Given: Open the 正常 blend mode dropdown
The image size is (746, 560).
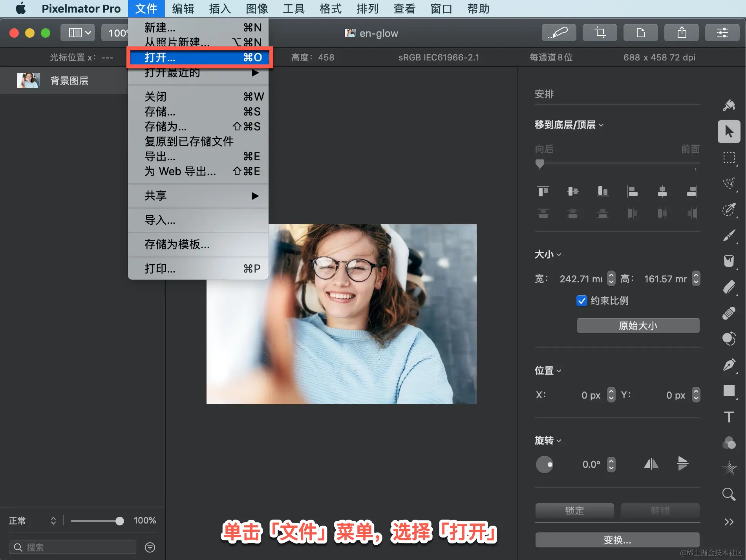Looking at the screenshot, I should point(33,521).
